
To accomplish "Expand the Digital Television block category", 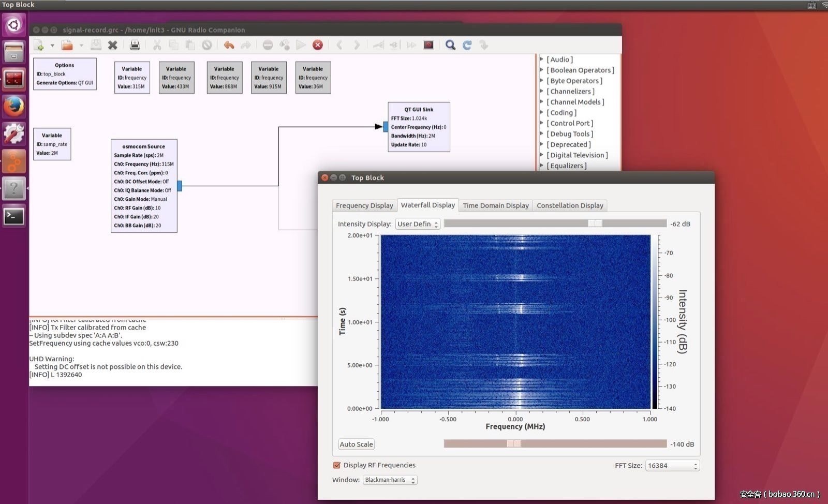I will [x=542, y=155].
